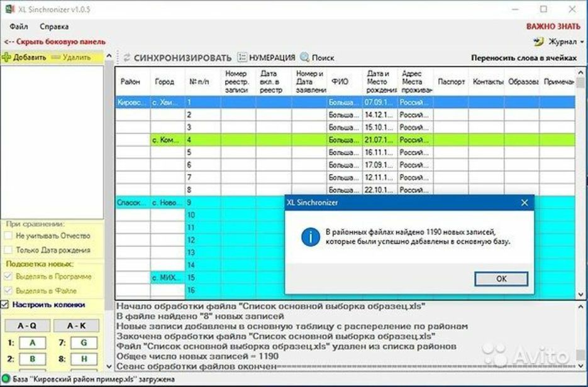Click log line 'Сеанс обработки файлов окончен'
The height and width of the screenshot is (387, 588).
[x=196, y=366]
